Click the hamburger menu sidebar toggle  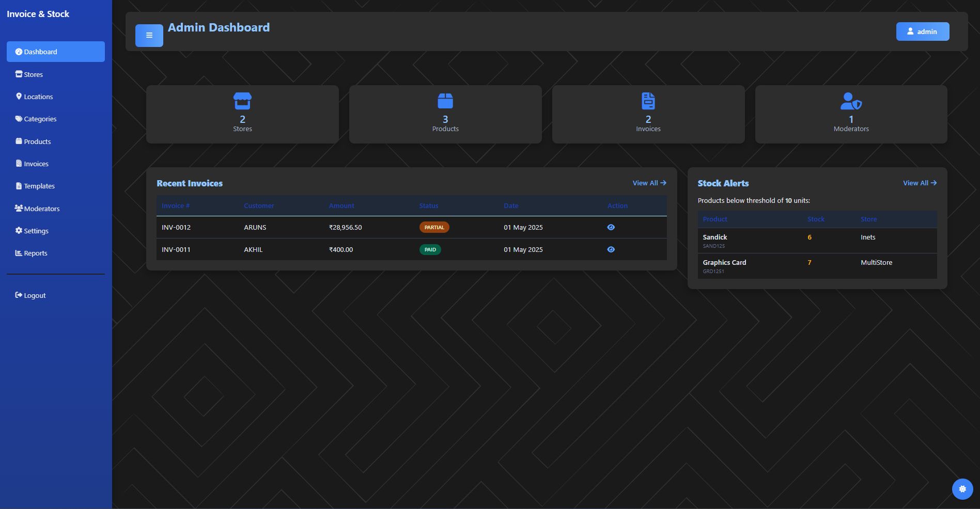click(x=149, y=36)
